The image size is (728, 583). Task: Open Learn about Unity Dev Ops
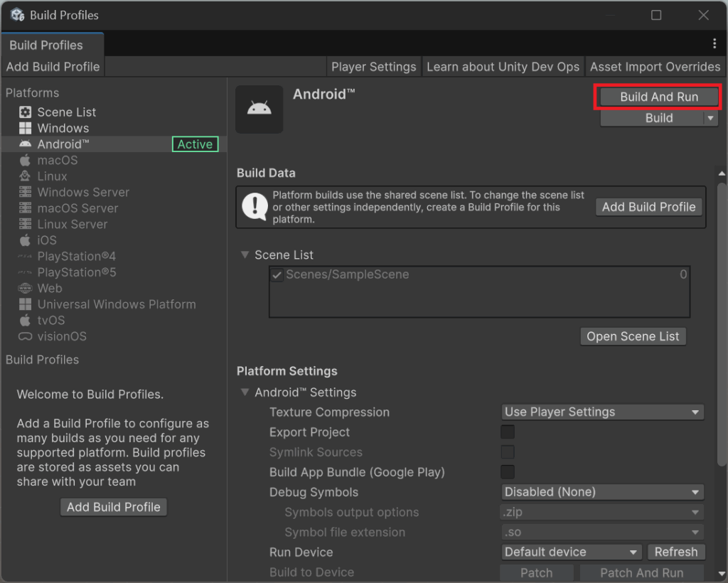click(503, 67)
